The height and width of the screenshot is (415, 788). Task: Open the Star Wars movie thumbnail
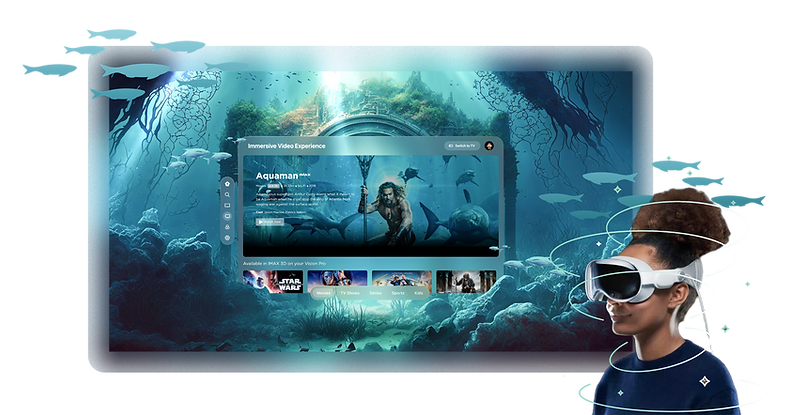[x=272, y=281]
